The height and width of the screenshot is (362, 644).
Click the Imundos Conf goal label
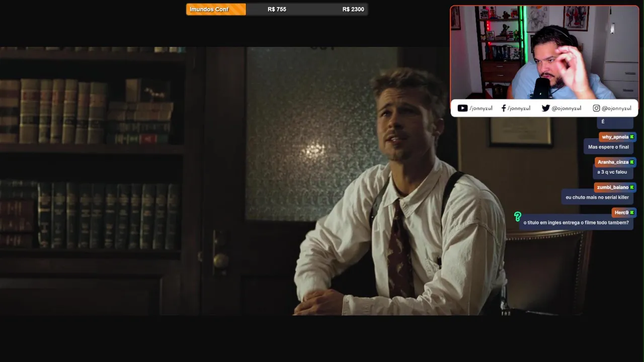tap(209, 9)
